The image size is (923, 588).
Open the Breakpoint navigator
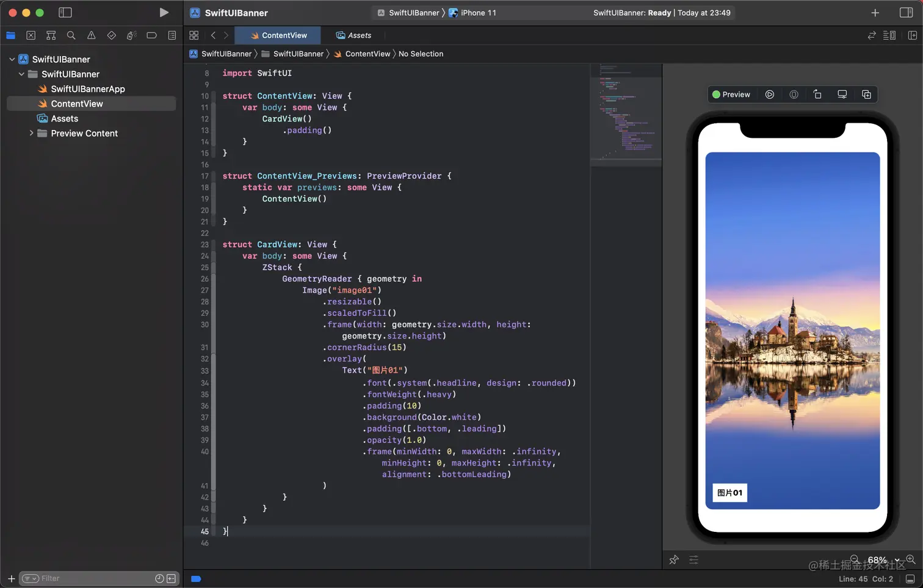coord(151,35)
